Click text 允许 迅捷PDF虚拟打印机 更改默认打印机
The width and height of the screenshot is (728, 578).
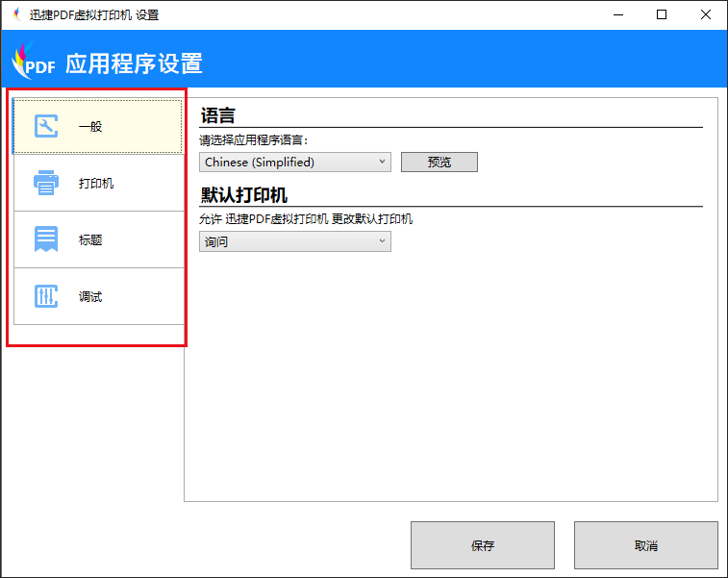(x=306, y=219)
